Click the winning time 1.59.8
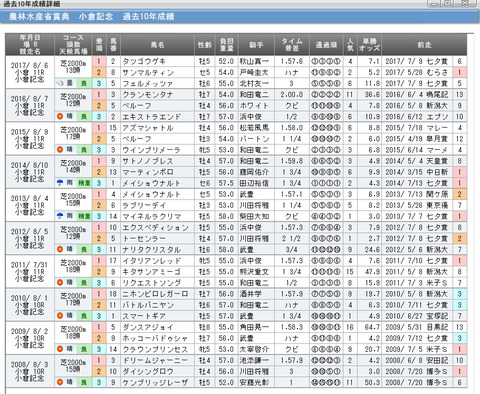This screenshot has height=394, width=480. pyautogui.click(x=292, y=161)
